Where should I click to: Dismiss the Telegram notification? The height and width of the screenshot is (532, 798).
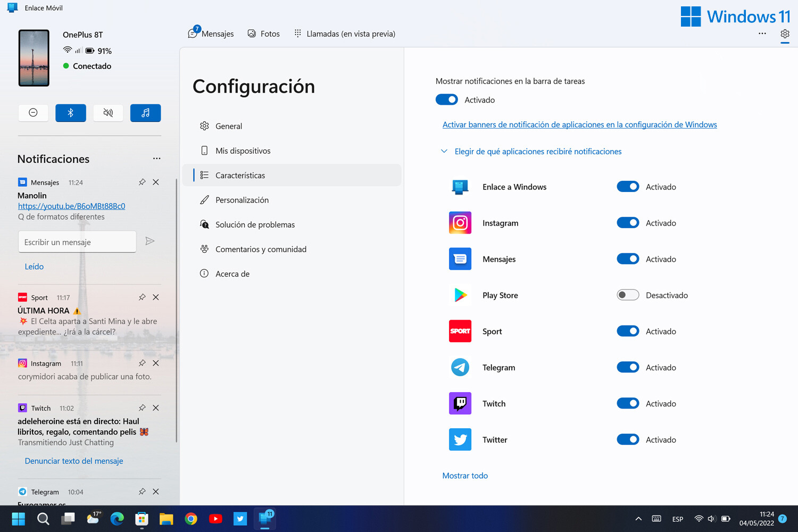pos(156,492)
